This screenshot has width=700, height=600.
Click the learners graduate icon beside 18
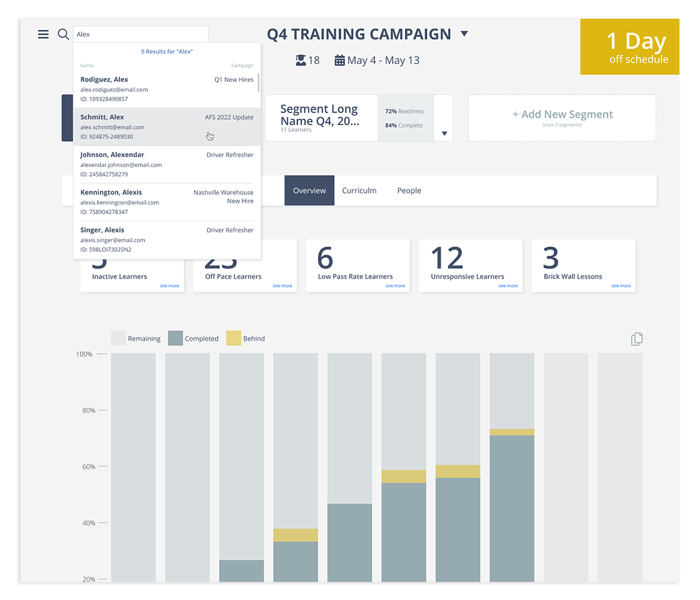(x=301, y=60)
